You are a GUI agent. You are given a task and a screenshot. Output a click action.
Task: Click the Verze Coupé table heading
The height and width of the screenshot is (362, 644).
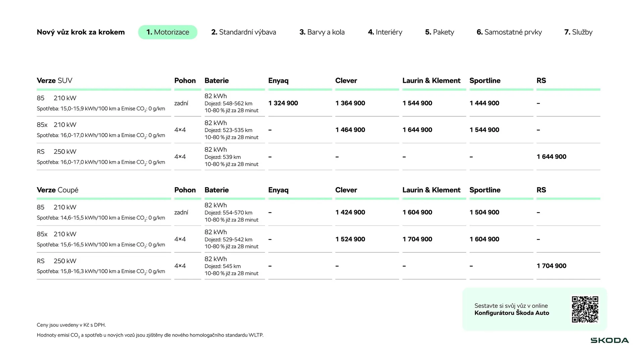pyautogui.click(x=58, y=190)
